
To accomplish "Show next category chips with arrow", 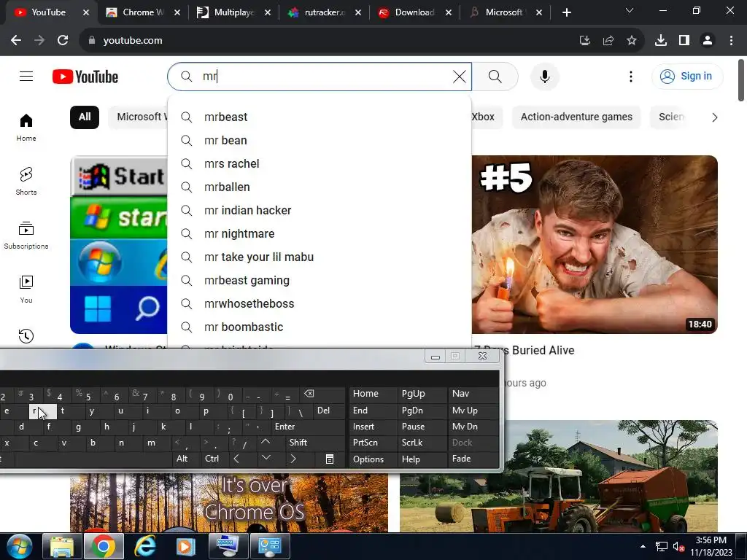I will tap(714, 117).
